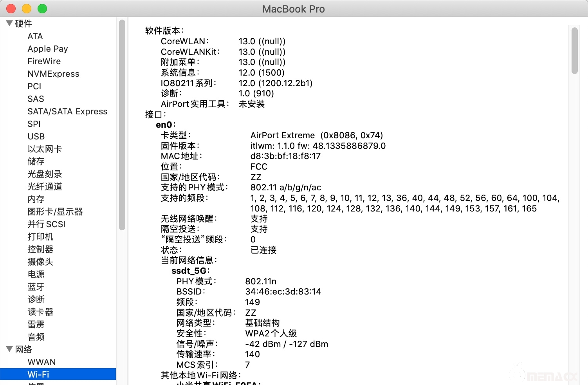
Task: Open the WWAN network section
Action: [x=41, y=362]
